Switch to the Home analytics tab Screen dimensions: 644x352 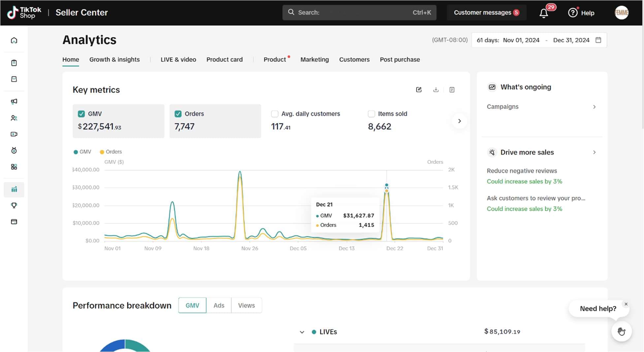[71, 60]
